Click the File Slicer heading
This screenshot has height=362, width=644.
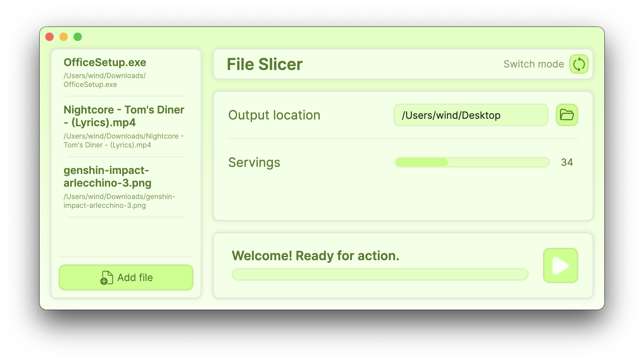[x=264, y=64]
